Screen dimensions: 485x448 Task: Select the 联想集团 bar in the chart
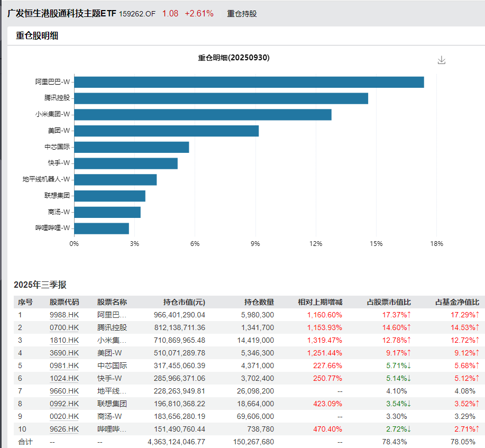[x=110, y=196]
